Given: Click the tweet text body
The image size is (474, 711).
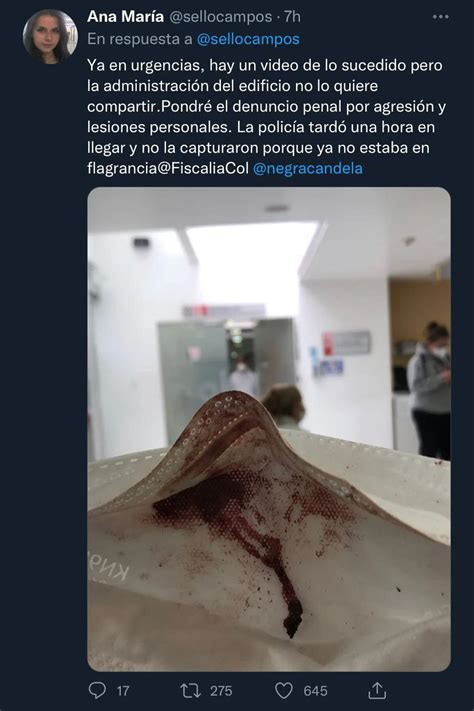Looking at the screenshot, I should coord(267,117).
